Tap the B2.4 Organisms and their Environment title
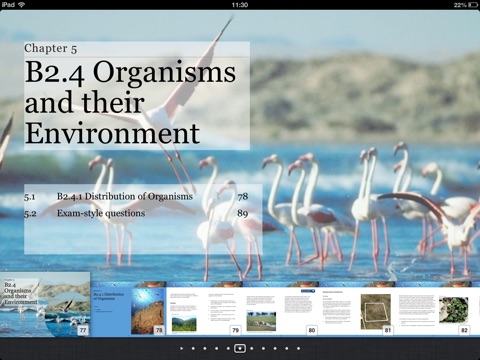This screenshot has height=360, width=480. click(130, 102)
